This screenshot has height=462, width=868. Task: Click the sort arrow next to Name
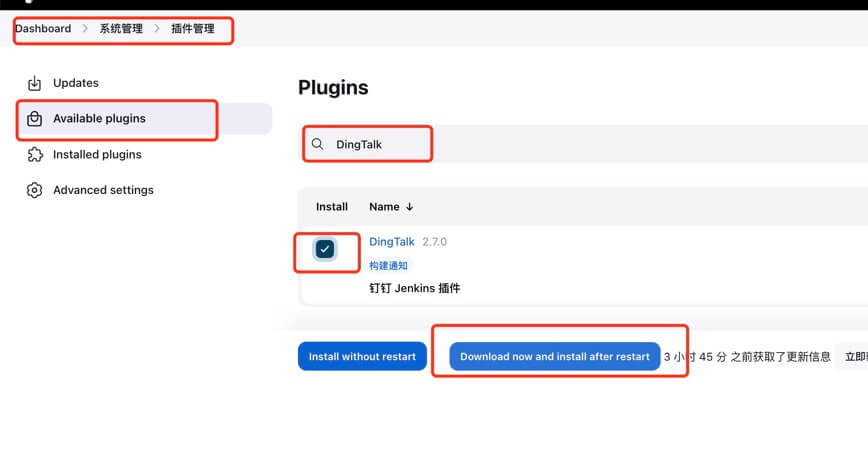tap(410, 207)
